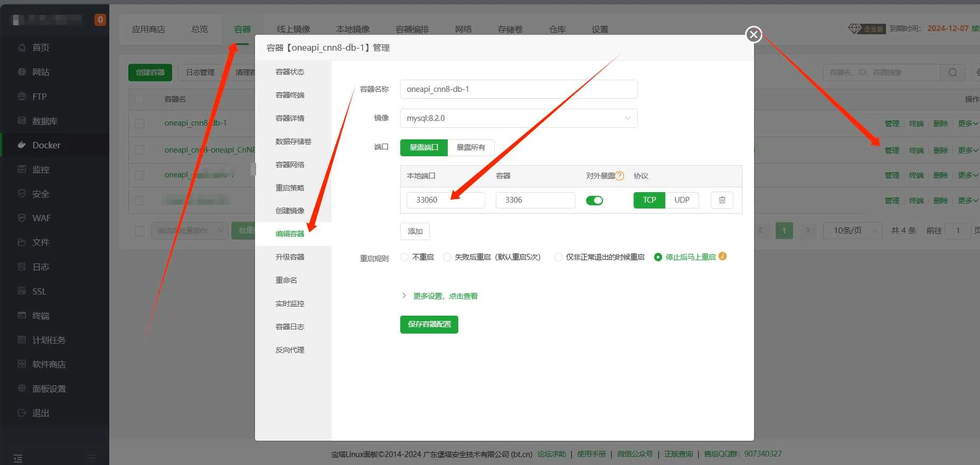The image size is (980, 465).
Task: Click the 容器名称 input field
Action: pos(519,89)
